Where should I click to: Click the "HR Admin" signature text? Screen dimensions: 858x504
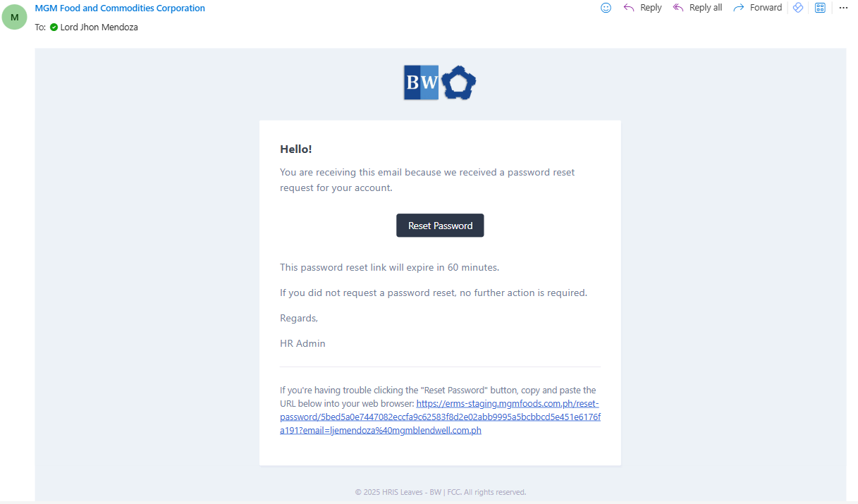point(302,343)
